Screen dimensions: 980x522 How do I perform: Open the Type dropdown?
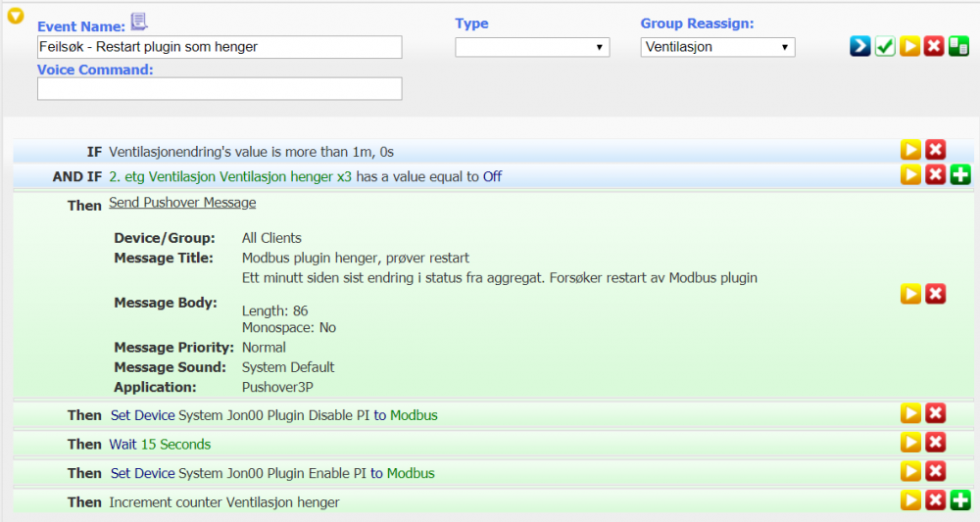point(532,47)
